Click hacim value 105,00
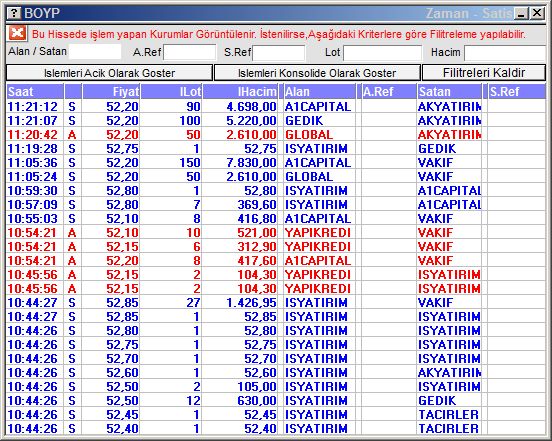This screenshot has height=441, width=552. coord(257,387)
